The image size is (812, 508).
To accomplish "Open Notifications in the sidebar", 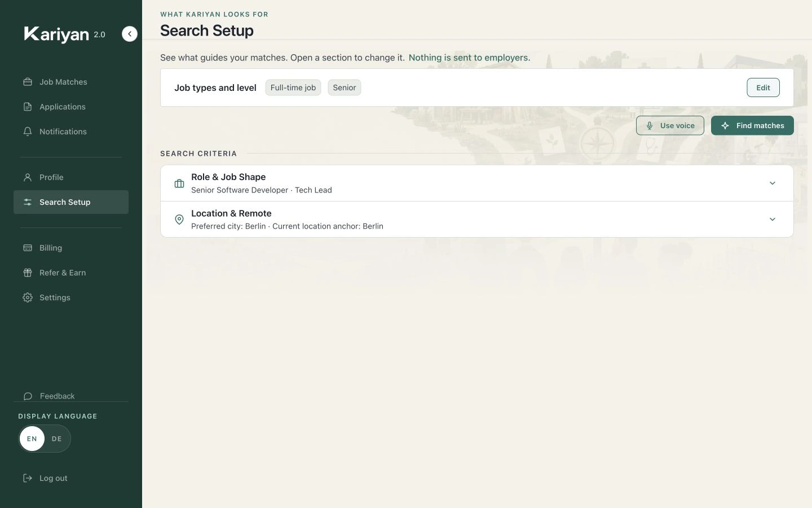I will (71, 132).
